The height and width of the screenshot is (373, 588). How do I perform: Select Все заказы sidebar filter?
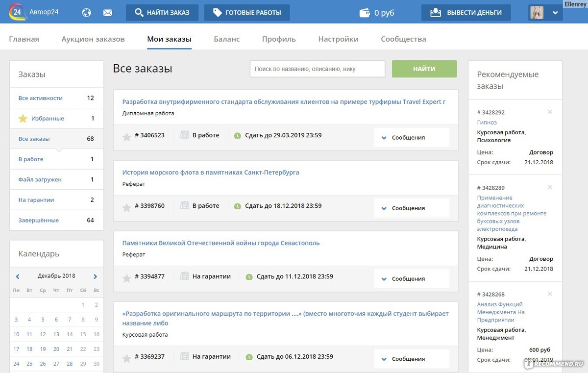56,139
